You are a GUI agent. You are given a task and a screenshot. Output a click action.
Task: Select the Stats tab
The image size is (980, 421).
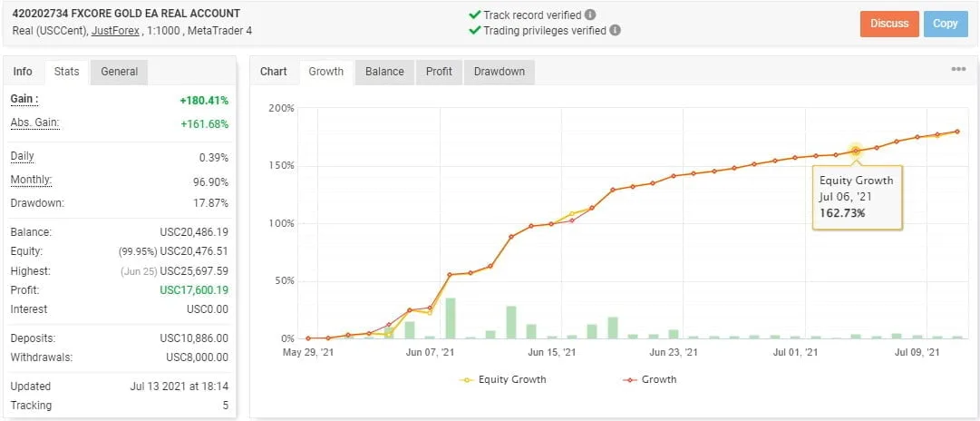(x=66, y=72)
